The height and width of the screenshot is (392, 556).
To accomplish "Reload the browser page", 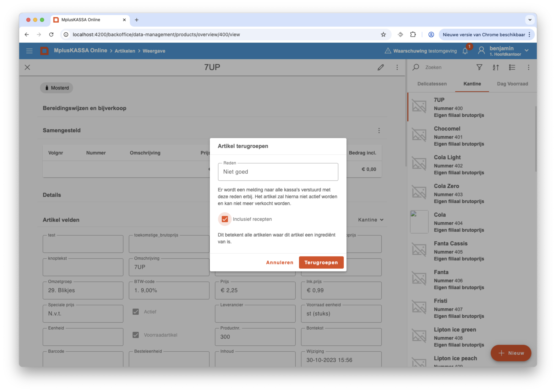I will coord(51,34).
